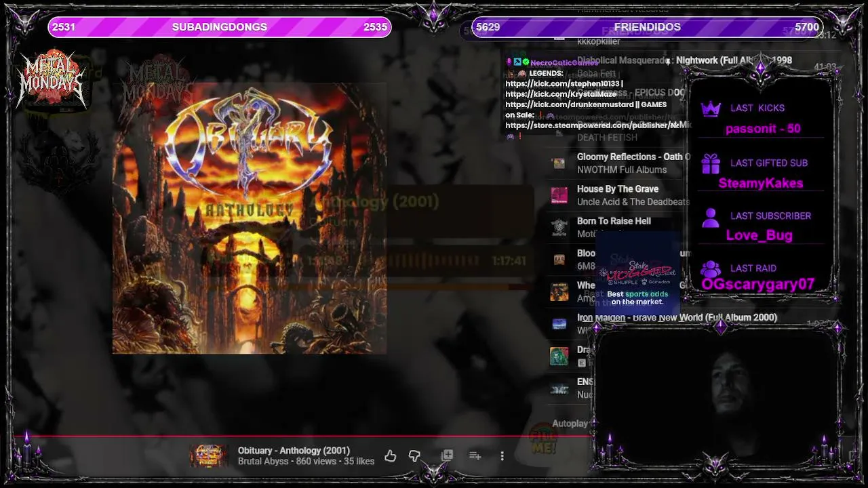Image resolution: width=868 pixels, height=488 pixels.
Task: Click the Gloomy Reflections queue thumbnail
Action: pyautogui.click(x=559, y=163)
